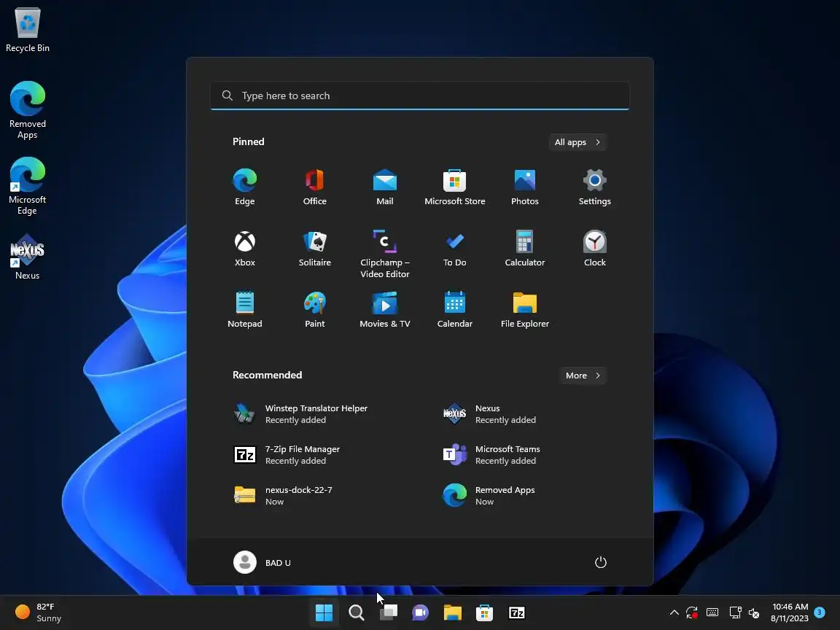Screen dimensions: 840x630
Task: Open the Clock app
Action: point(595,248)
